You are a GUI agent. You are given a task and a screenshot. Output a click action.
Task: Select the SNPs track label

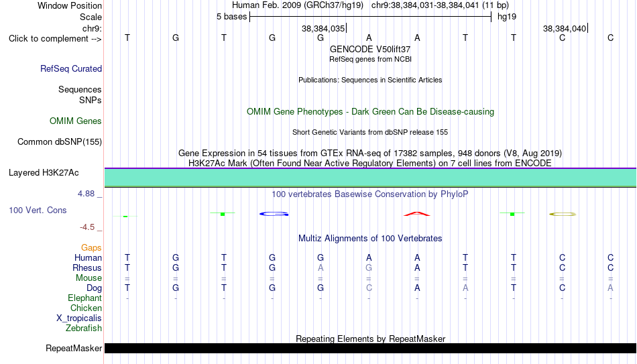(x=91, y=100)
